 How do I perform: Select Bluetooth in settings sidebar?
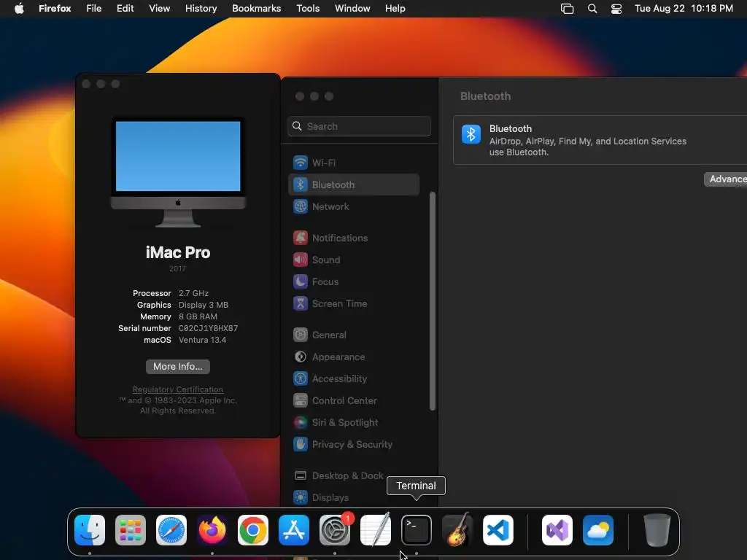coord(354,184)
